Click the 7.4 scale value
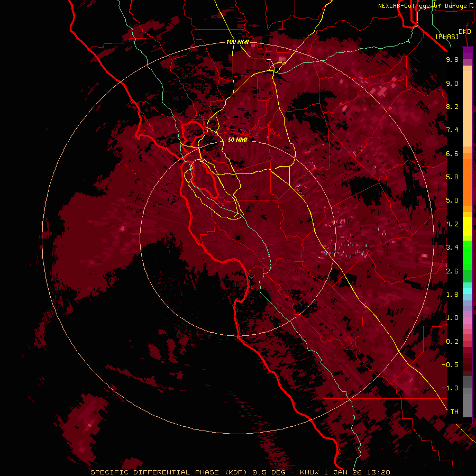Viewport: 476px width, 476px height. point(452,130)
